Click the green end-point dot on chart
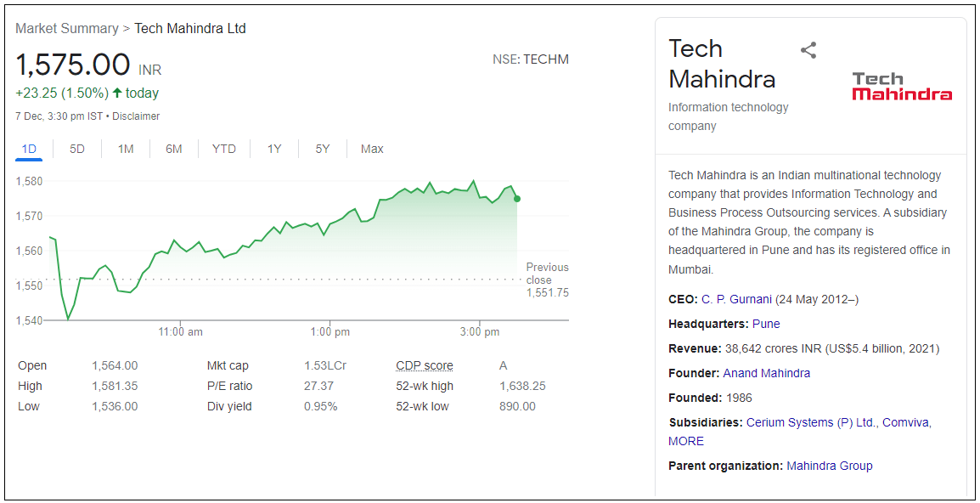This screenshot has height=503, width=980. click(x=517, y=199)
